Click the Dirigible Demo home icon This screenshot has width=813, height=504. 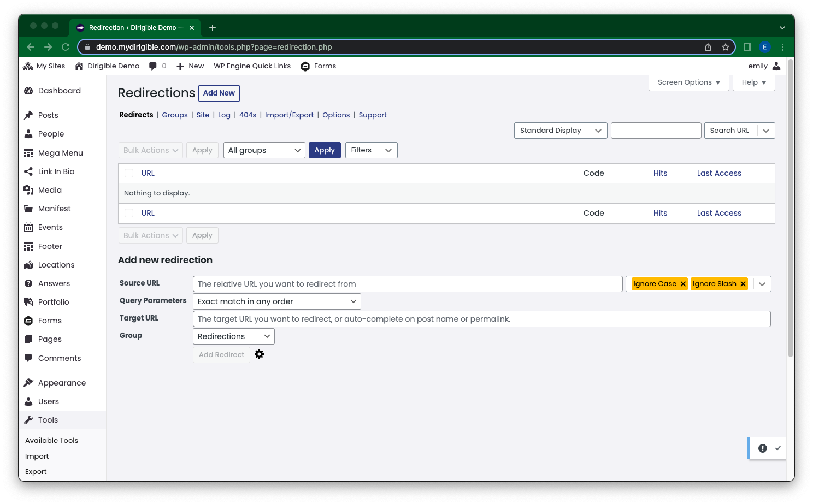79,66
